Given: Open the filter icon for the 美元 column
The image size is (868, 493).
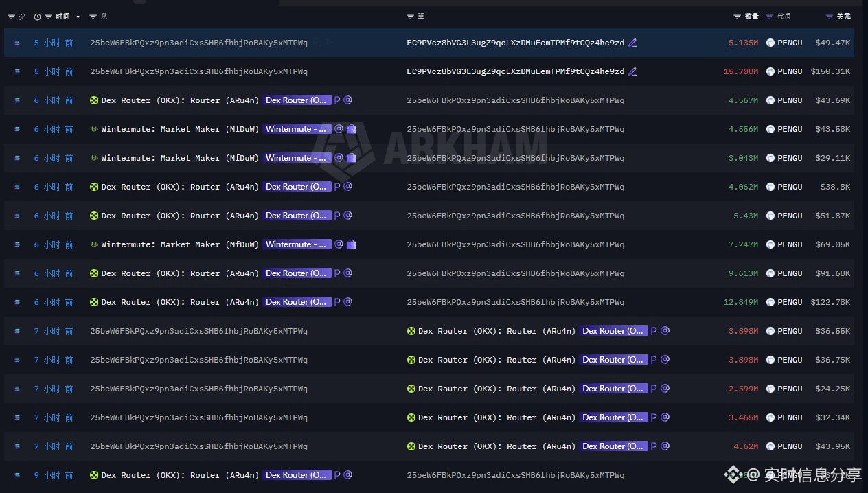Looking at the screenshot, I should 830,16.
